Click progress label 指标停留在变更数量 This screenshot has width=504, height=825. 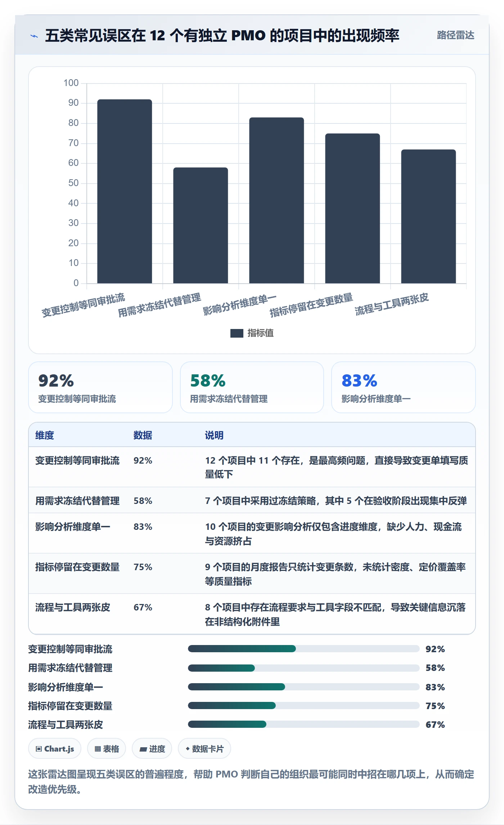click(x=70, y=705)
